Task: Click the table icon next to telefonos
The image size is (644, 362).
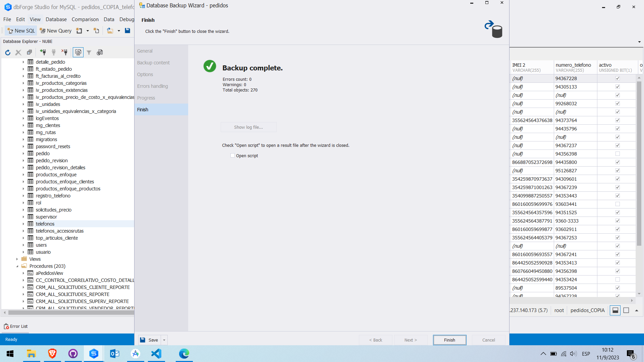Action: coord(31,224)
